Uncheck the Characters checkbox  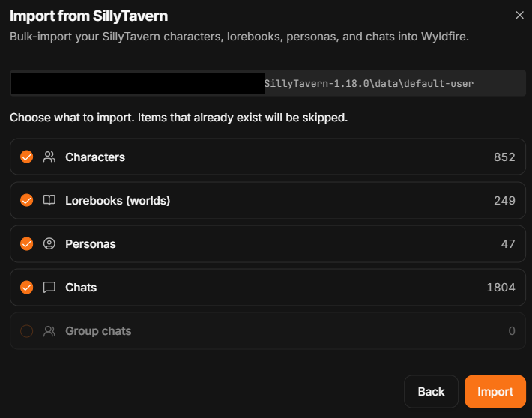coord(26,157)
